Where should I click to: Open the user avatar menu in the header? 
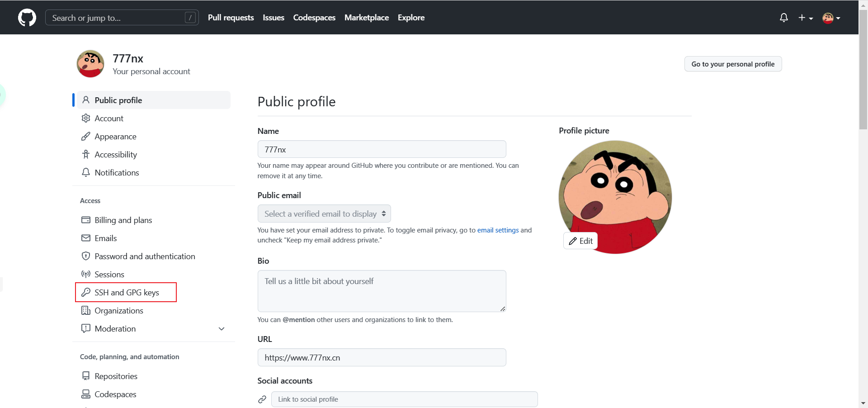[x=831, y=18]
